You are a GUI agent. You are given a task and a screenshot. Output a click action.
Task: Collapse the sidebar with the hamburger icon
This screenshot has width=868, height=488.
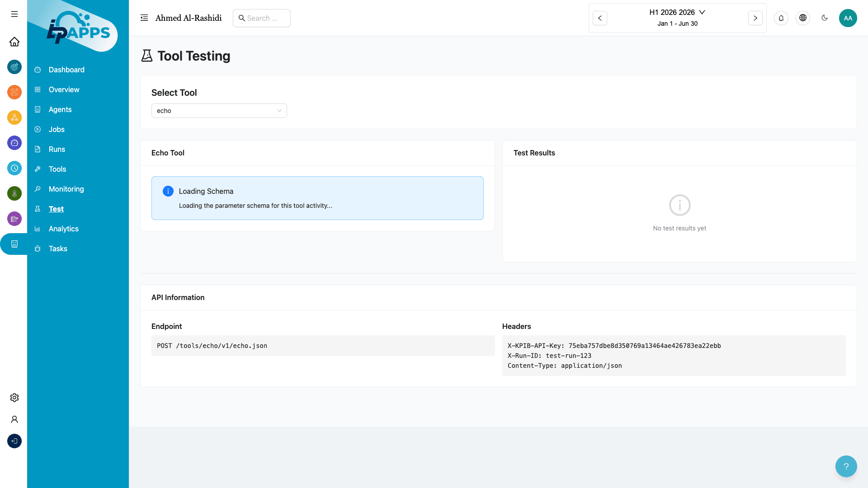tap(14, 14)
